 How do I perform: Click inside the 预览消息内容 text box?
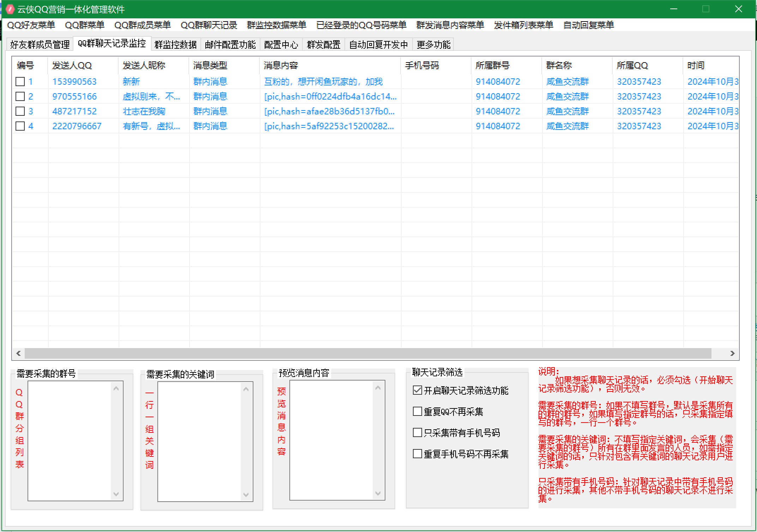[331, 440]
